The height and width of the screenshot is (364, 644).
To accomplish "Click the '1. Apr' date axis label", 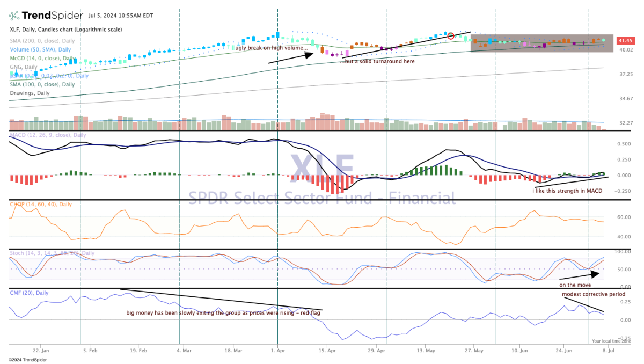I will pyautogui.click(x=277, y=349).
